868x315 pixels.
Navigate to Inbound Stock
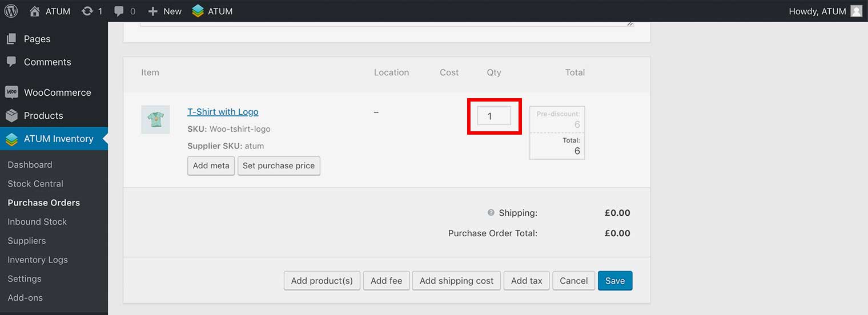coord(37,221)
